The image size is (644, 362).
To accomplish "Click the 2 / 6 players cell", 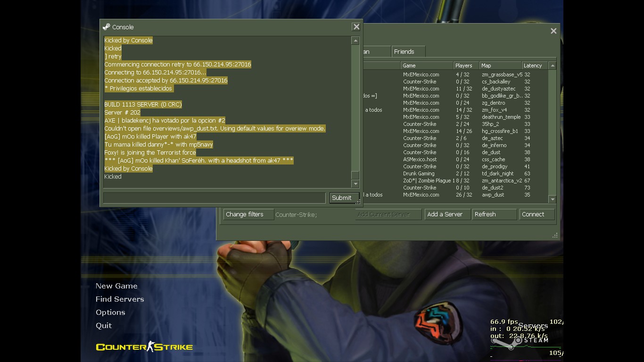I will coord(462,138).
